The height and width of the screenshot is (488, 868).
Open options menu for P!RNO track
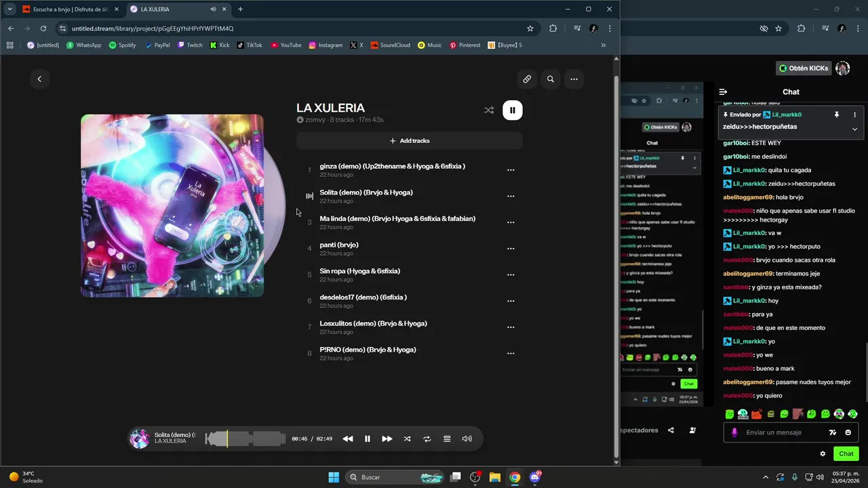pos(511,353)
